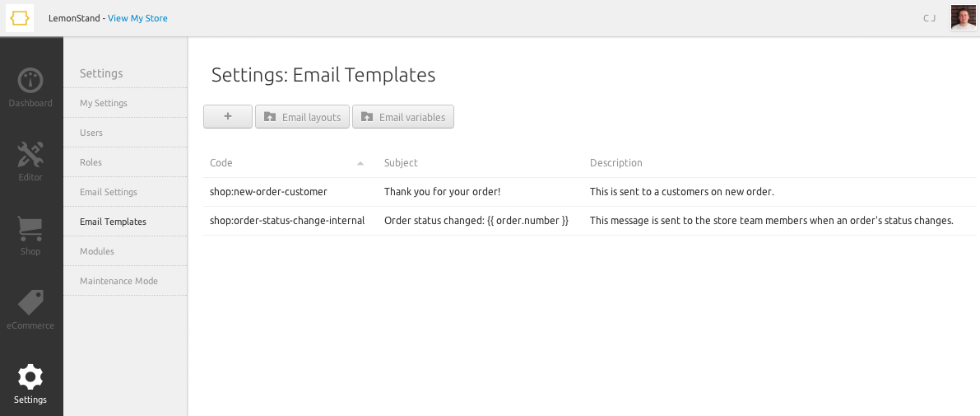Click the C J user name
The height and width of the screenshot is (416, 980).
(x=929, y=18)
